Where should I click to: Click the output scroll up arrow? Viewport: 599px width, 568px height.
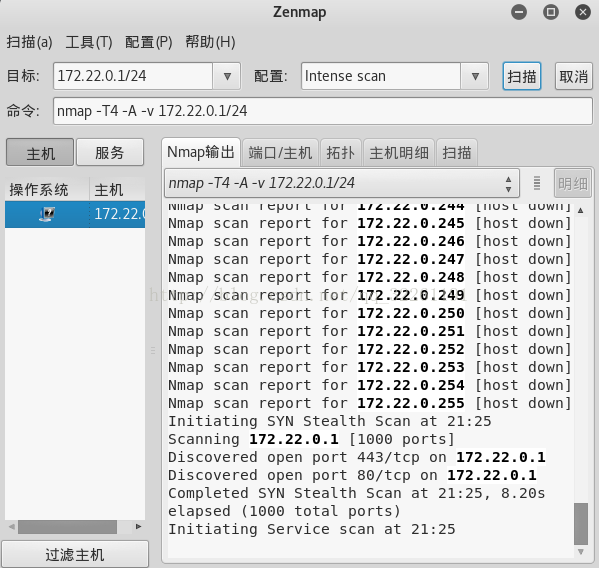pos(581,210)
